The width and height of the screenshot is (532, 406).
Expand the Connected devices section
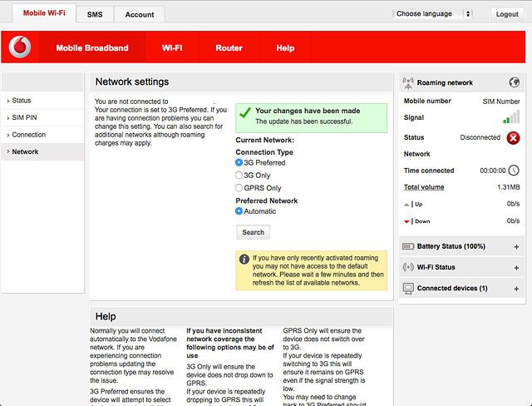[x=516, y=289]
